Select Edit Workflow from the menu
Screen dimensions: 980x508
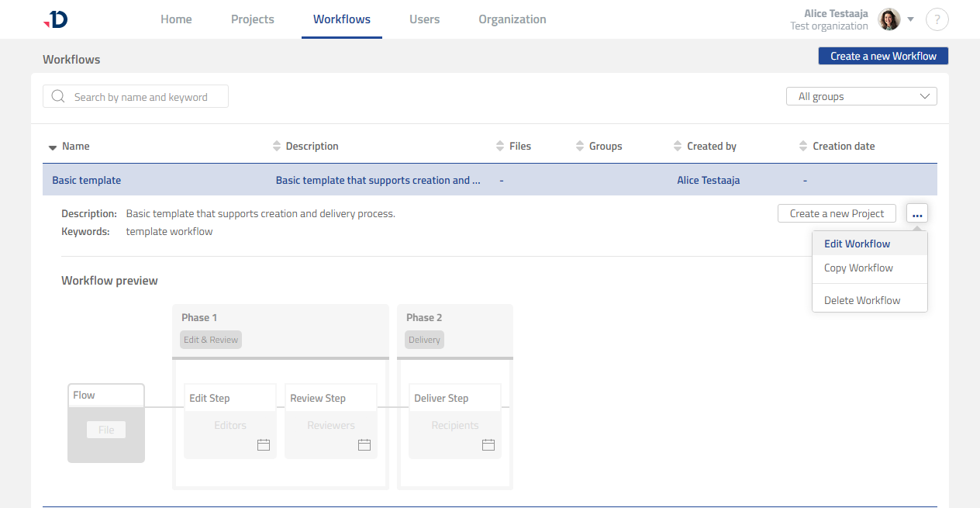point(857,244)
